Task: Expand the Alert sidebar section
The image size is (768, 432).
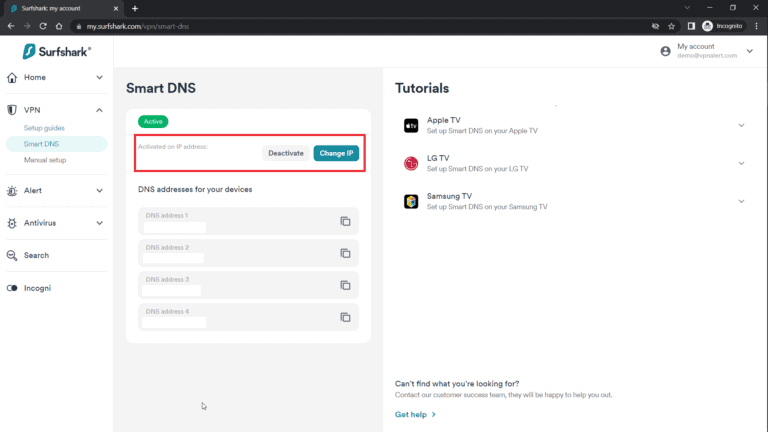Action: point(99,190)
